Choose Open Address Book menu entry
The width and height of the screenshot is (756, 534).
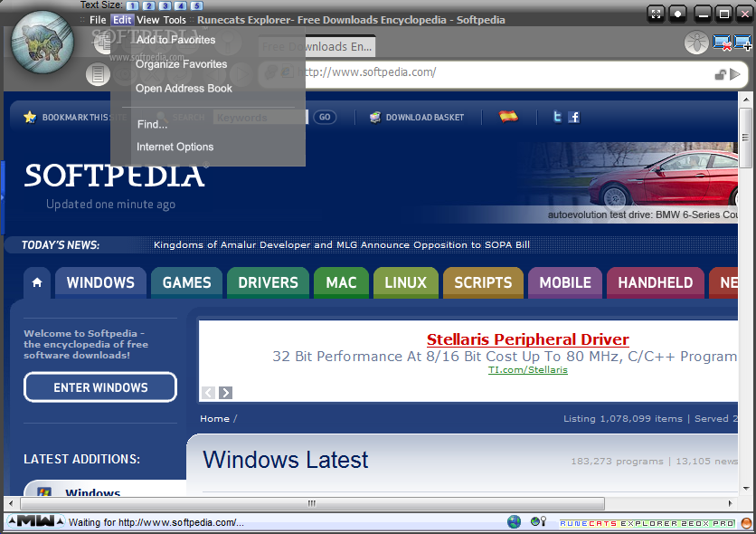[184, 89]
